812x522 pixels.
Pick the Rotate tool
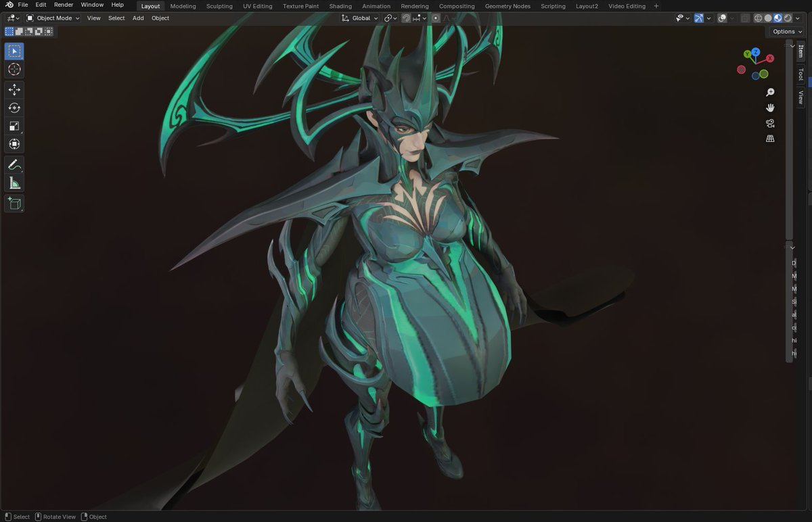pyautogui.click(x=14, y=108)
